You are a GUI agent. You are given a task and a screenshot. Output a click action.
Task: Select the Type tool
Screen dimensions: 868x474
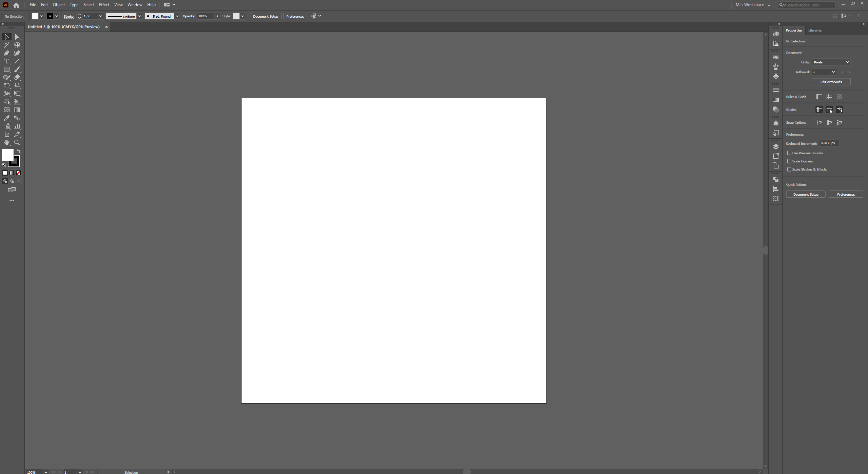[x=6, y=61]
